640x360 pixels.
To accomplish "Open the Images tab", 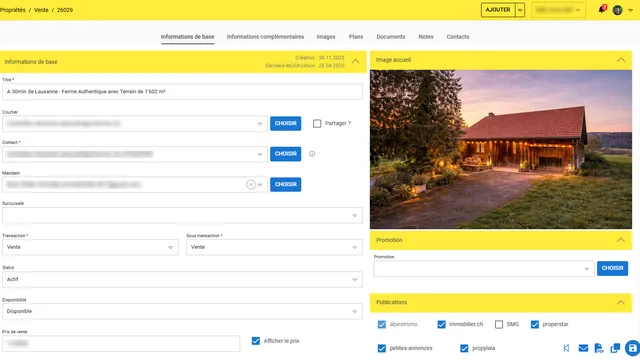I will 326,37.
